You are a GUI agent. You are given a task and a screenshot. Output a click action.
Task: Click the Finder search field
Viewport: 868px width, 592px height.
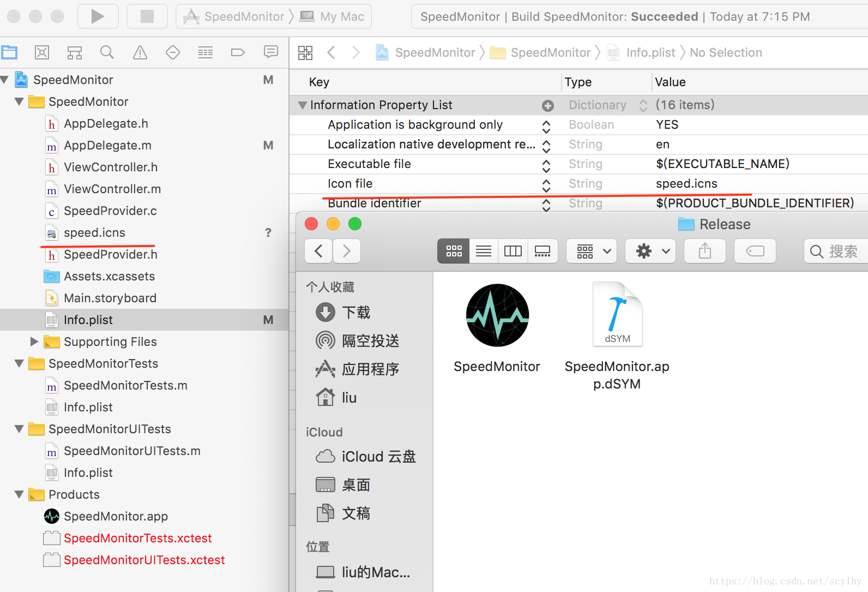(836, 251)
